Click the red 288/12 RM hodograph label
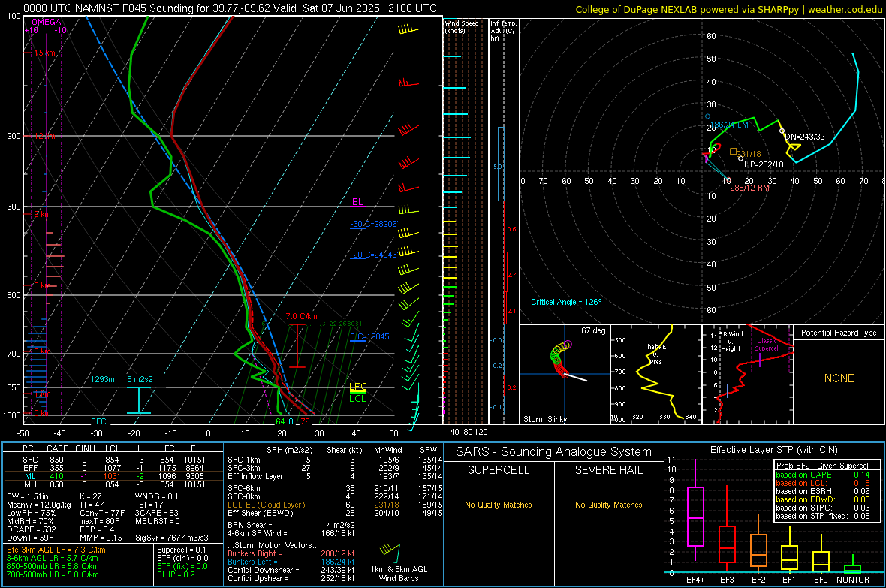Image resolution: width=886 pixels, height=588 pixels. pyautogui.click(x=749, y=188)
